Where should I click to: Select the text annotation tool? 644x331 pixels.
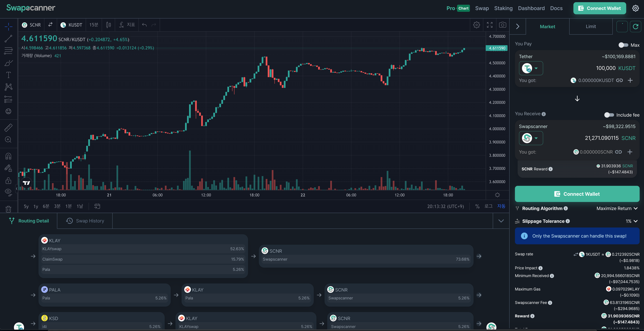click(x=9, y=75)
